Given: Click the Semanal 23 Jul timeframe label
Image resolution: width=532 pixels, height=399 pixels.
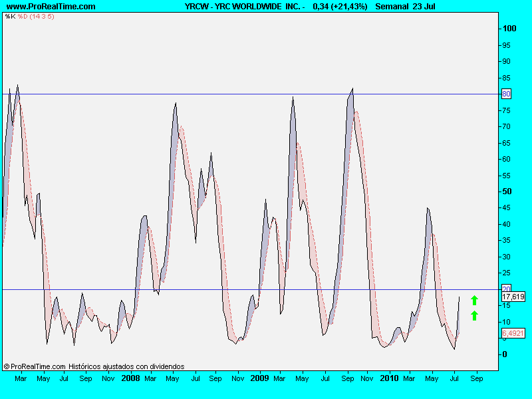Looking at the screenshot, I should [405, 7].
